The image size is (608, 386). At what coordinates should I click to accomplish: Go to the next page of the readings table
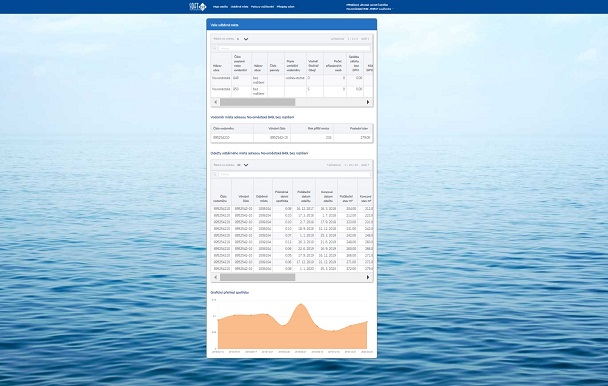click(365, 165)
